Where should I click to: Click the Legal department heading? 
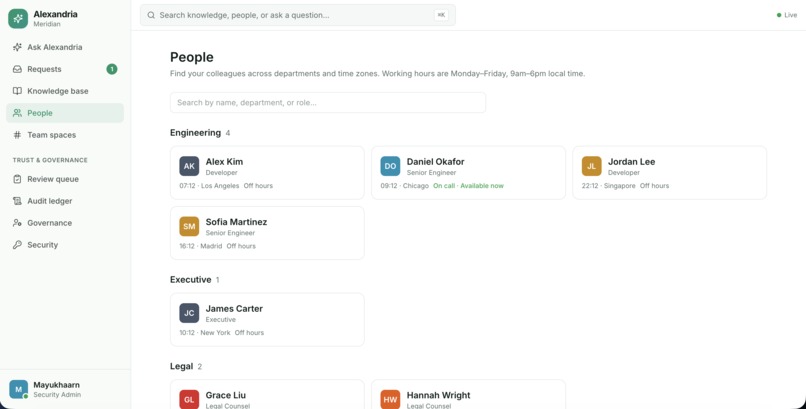pyautogui.click(x=181, y=366)
